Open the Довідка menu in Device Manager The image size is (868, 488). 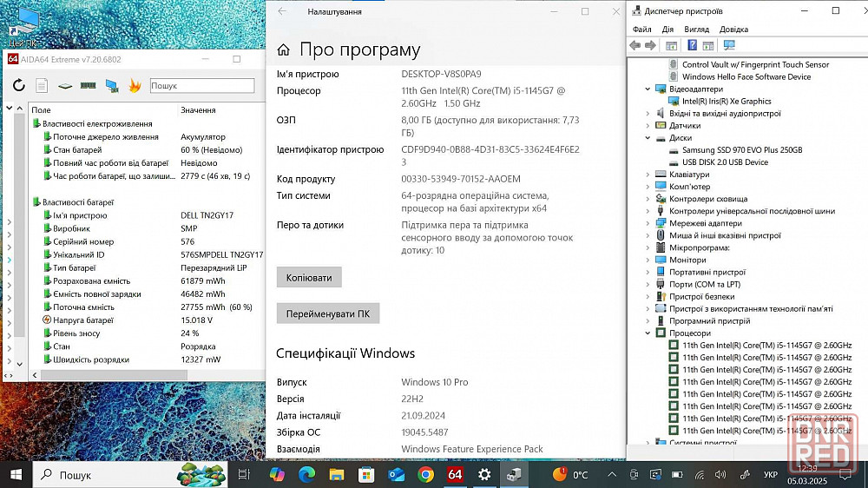point(733,30)
